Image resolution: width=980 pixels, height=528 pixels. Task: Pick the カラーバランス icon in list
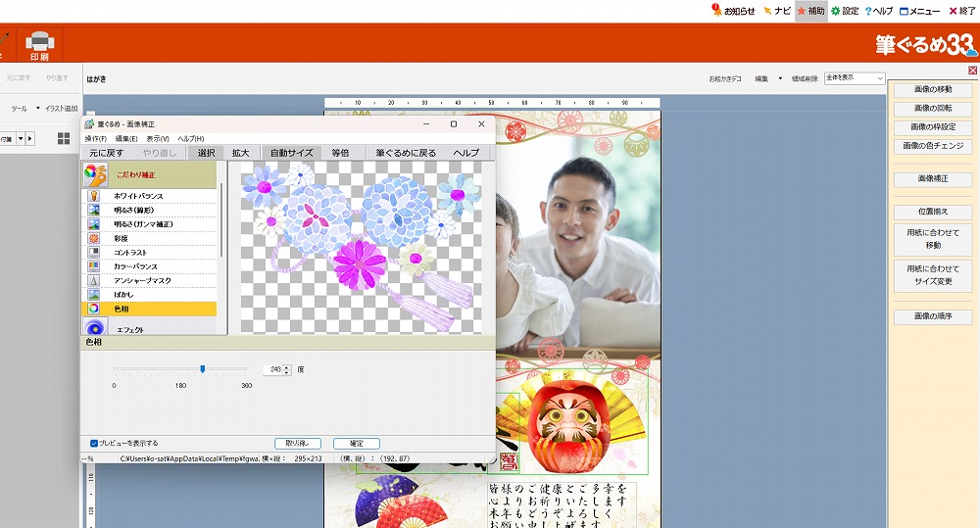click(x=94, y=266)
